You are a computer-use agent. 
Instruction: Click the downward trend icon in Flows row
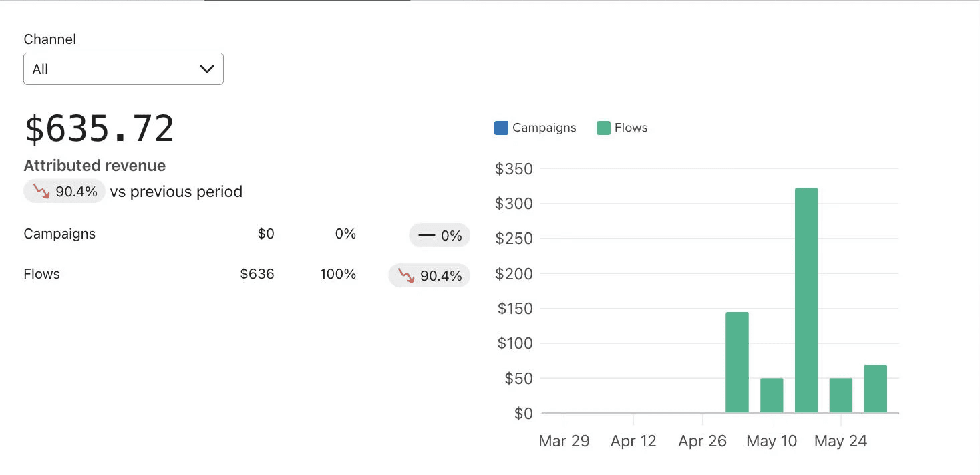[406, 275]
